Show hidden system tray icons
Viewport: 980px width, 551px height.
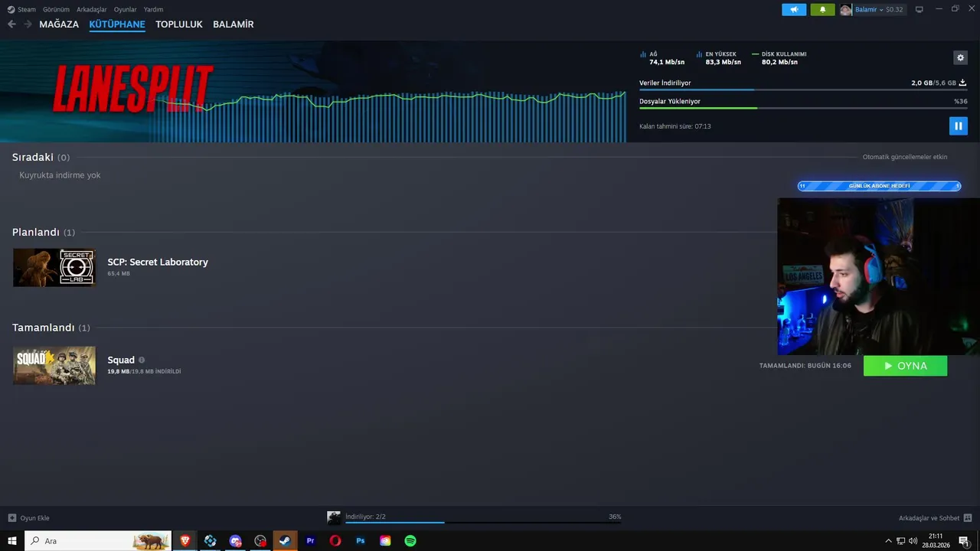[x=888, y=541]
